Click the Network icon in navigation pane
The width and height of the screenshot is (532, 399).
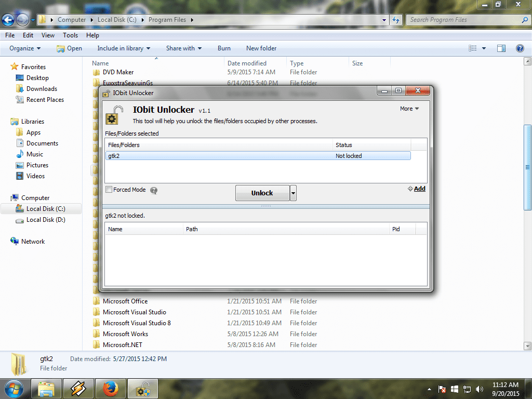[x=14, y=241]
